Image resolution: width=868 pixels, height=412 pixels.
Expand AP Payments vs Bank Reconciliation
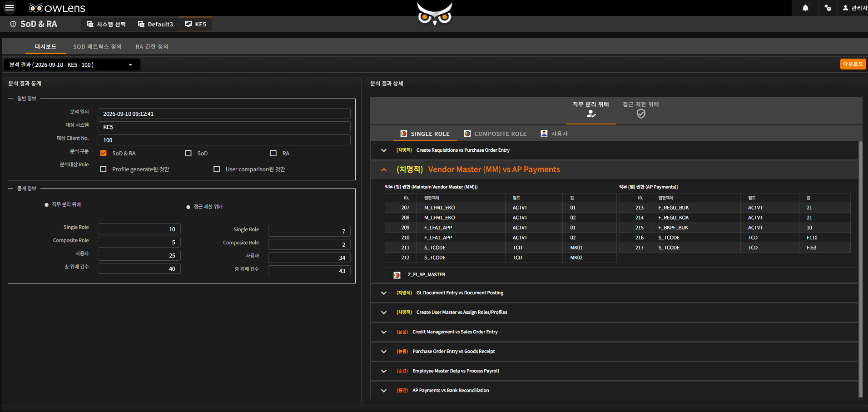click(384, 391)
